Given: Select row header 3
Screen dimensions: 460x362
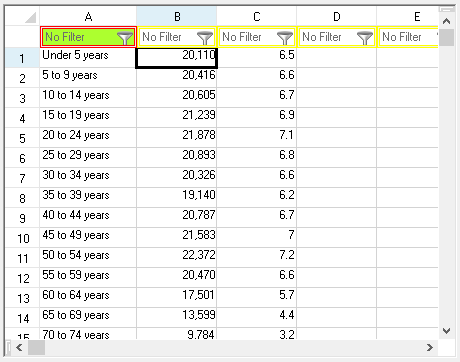Looking at the screenshot, I should (22, 98).
